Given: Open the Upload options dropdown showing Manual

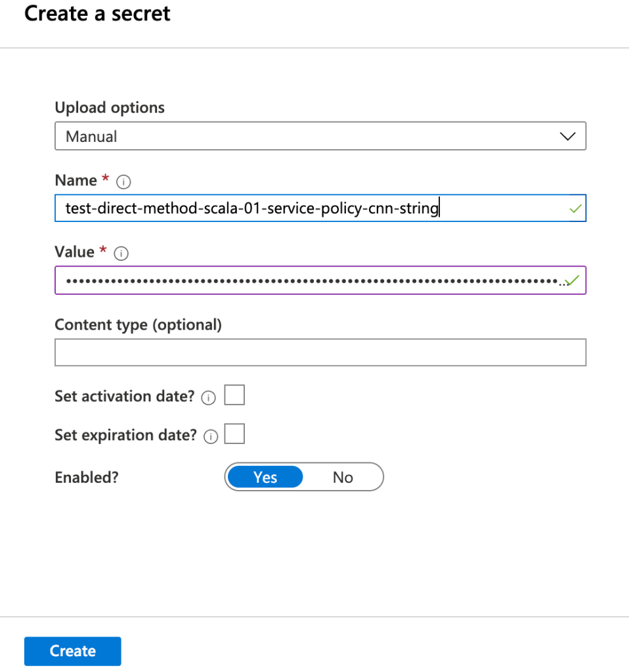Looking at the screenshot, I should point(320,137).
